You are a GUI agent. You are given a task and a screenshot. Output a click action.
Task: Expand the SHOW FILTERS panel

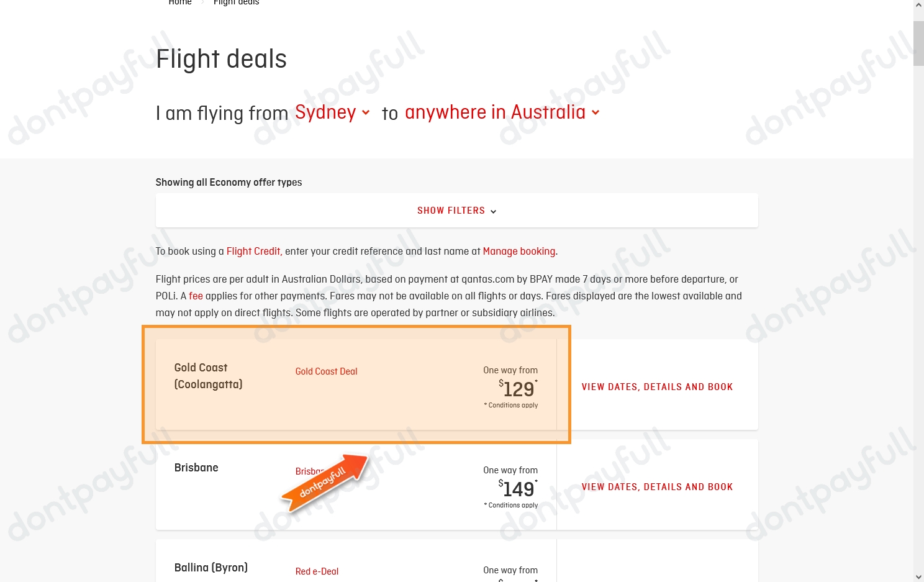(456, 211)
